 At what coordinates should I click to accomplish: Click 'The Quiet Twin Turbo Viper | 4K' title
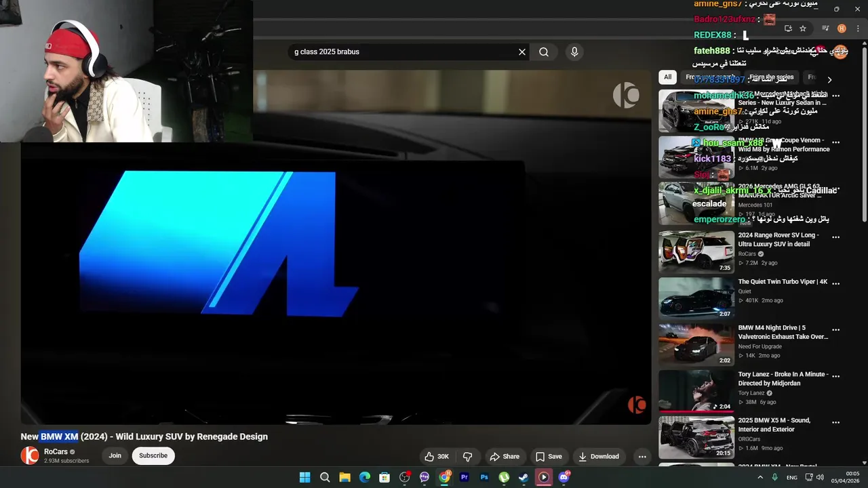click(783, 282)
